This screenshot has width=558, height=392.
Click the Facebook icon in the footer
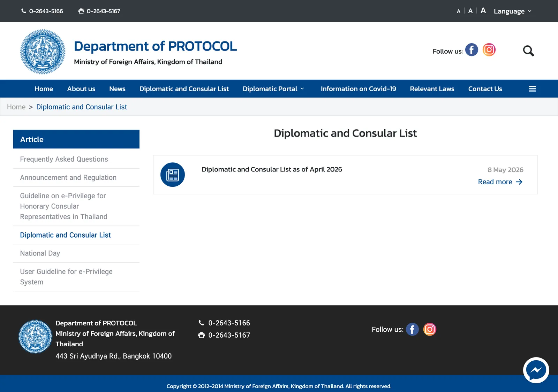coord(412,329)
